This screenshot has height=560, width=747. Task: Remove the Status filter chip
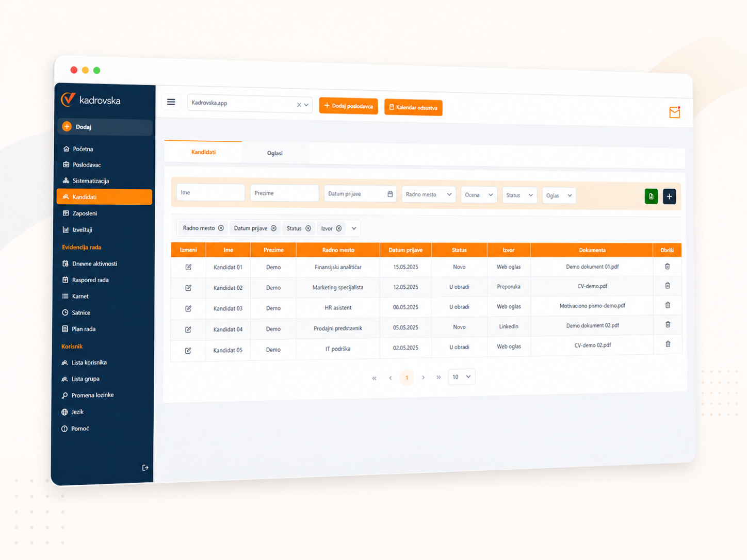308,228
